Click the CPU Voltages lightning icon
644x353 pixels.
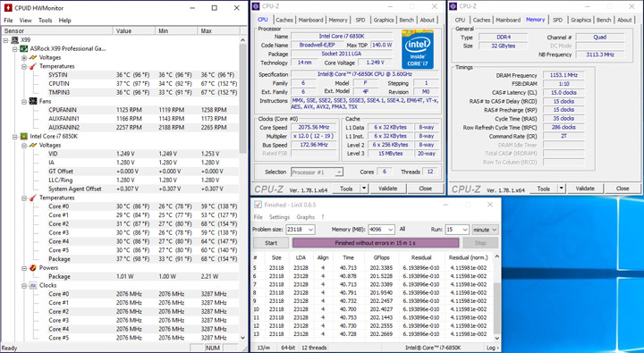tap(33, 145)
